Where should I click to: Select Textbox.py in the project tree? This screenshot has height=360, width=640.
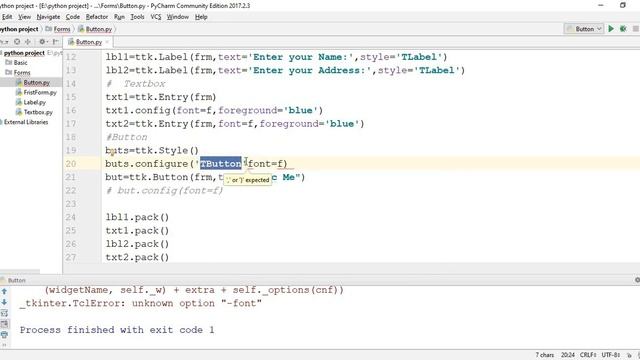tap(38, 112)
